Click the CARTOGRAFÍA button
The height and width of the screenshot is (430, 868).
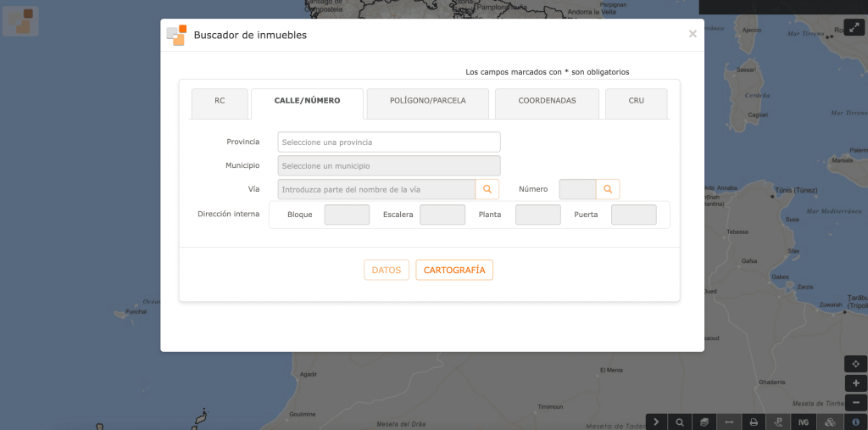(x=454, y=270)
